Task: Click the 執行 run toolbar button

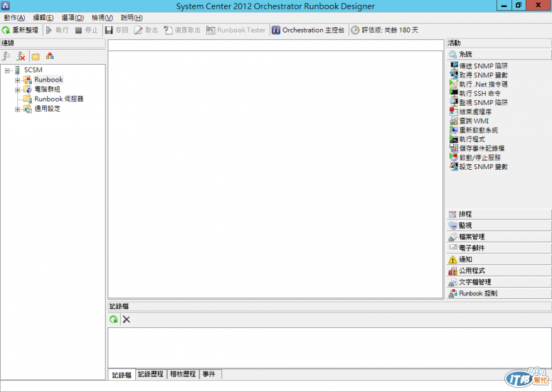Action: tap(57, 30)
